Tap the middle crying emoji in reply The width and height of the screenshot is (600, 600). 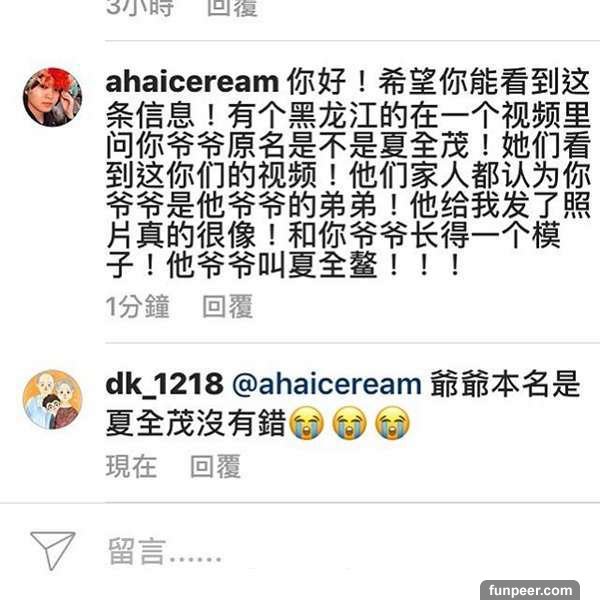pyautogui.click(x=349, y=423)
